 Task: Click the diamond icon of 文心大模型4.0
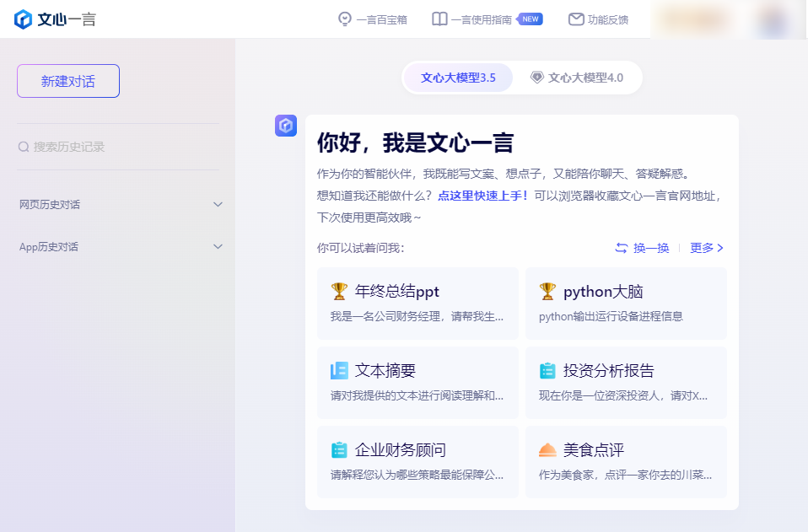[x=537, y=78]
